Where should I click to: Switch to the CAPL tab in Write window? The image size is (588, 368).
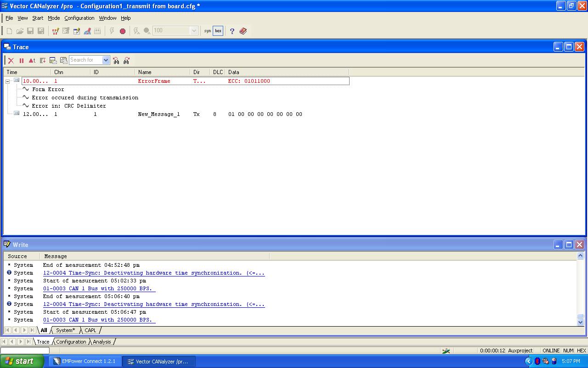pos(90,330)
